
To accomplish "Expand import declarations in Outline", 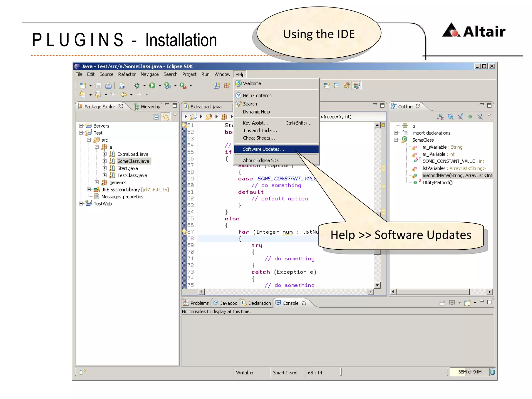I will (396, 133).
